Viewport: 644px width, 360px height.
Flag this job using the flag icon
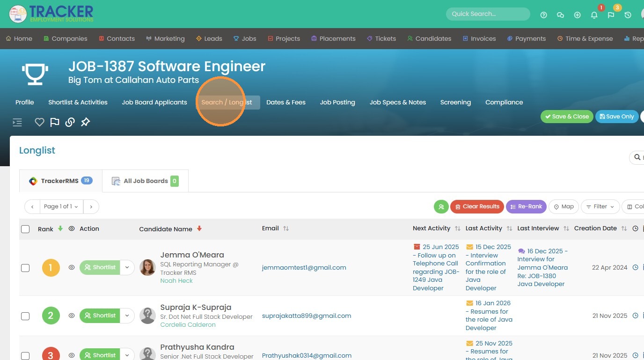pyautogui.click(x=55, y=122)
